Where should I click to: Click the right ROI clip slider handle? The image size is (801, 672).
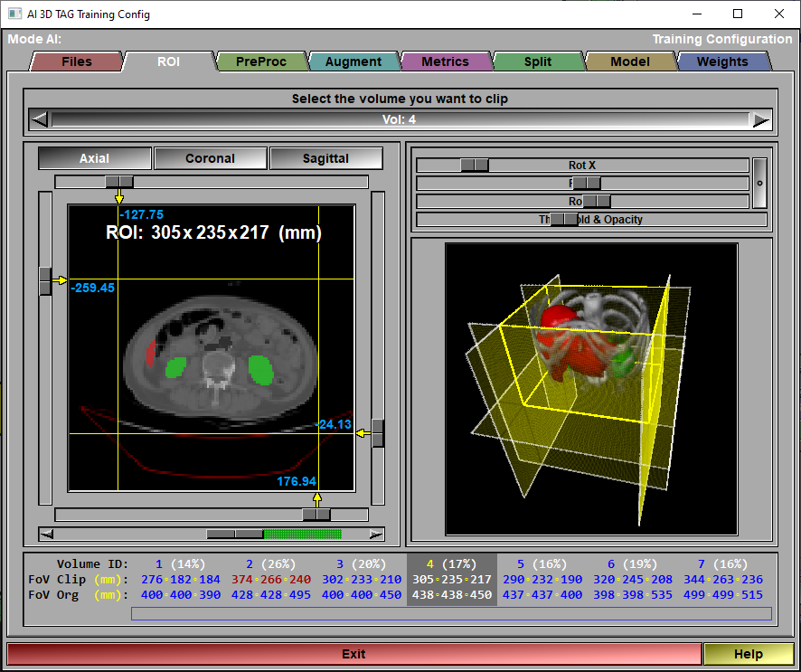(x=378, y=433)
